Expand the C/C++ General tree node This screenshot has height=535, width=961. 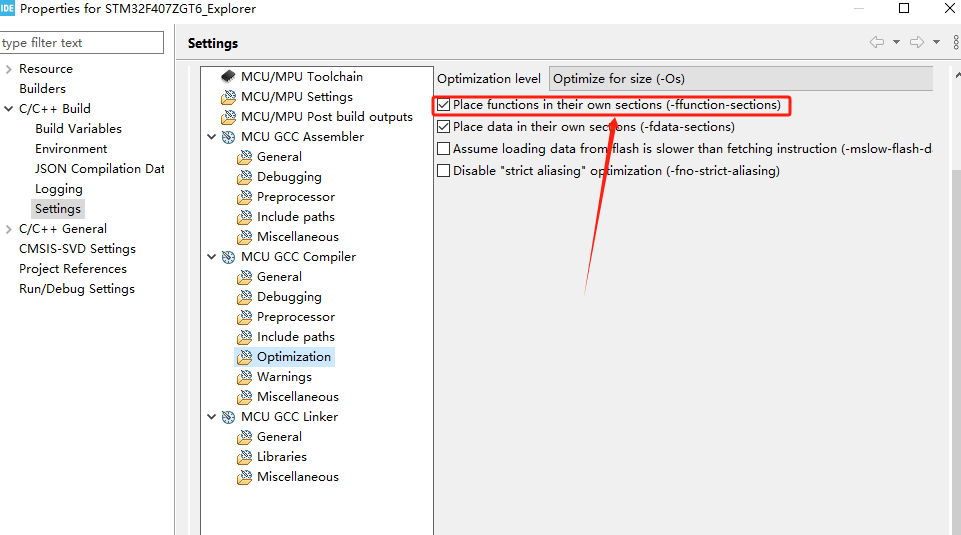coord(9,229)
